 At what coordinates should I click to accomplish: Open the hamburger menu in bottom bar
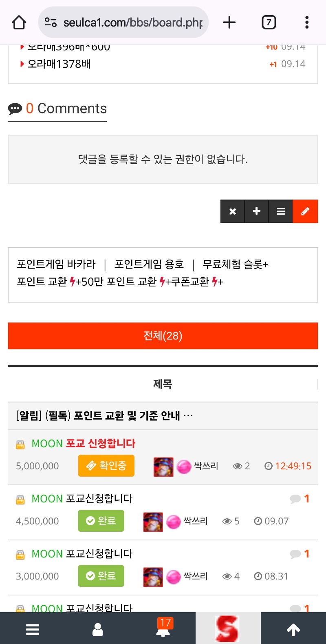point(33,629)
